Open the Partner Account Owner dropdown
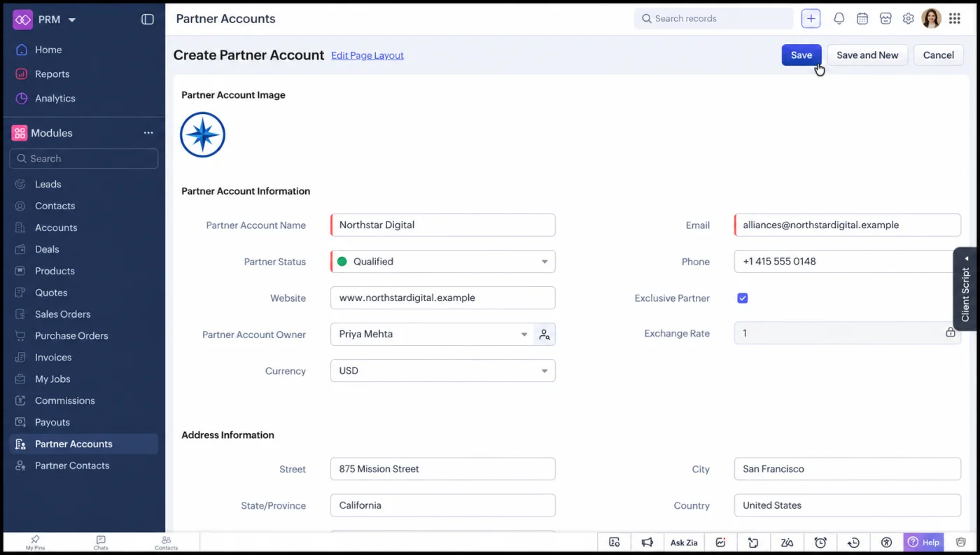This screenshot has height=555, width=980. click(x=432, y=335)
